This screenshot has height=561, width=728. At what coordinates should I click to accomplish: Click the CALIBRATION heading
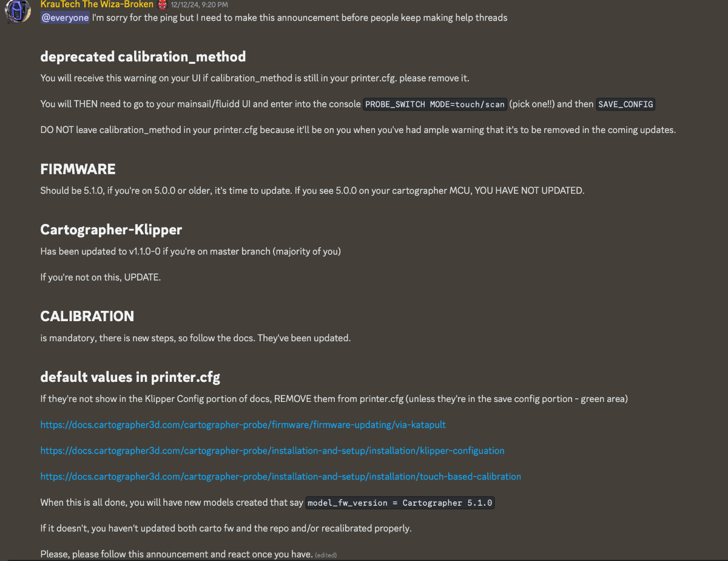[87, 316]
